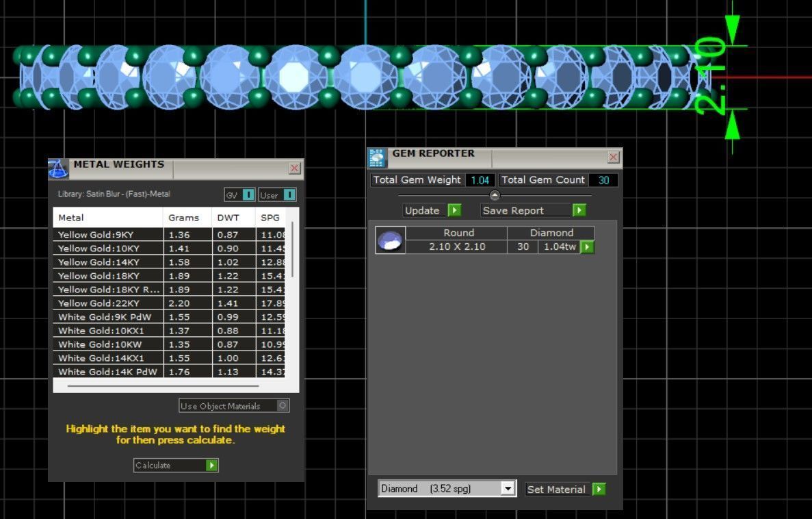The height and width of the screenshot is (519, 812).
Task: Click the 1.76 grams value for 14K PdW
Action: tap(179, 372)
